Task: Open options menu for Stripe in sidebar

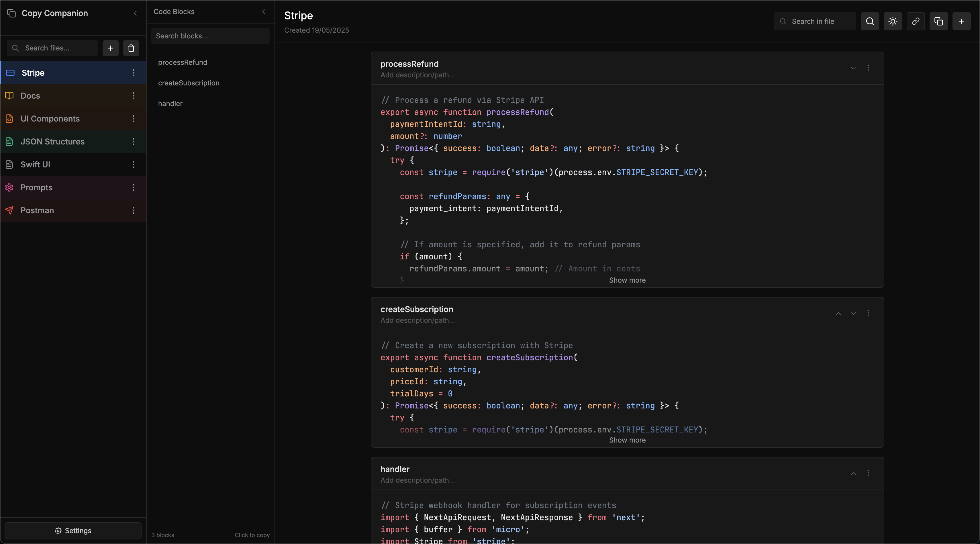Action: (x=134, y=73)
